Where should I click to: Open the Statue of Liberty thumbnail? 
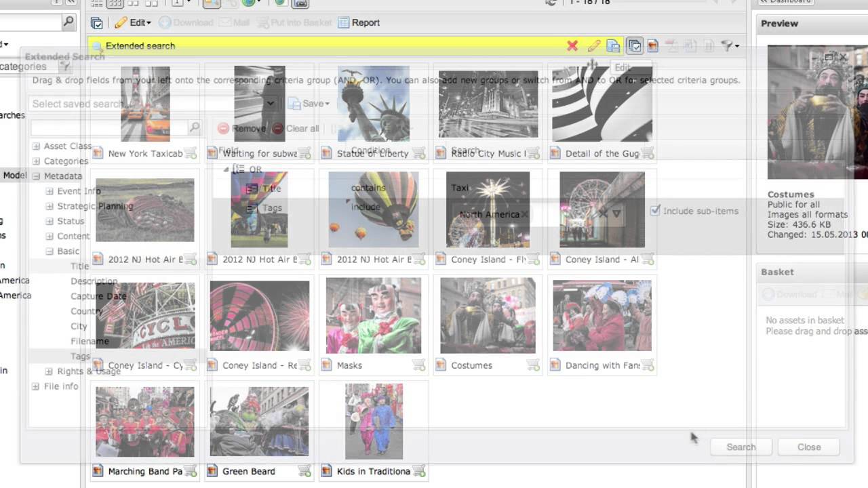[373, 104]
